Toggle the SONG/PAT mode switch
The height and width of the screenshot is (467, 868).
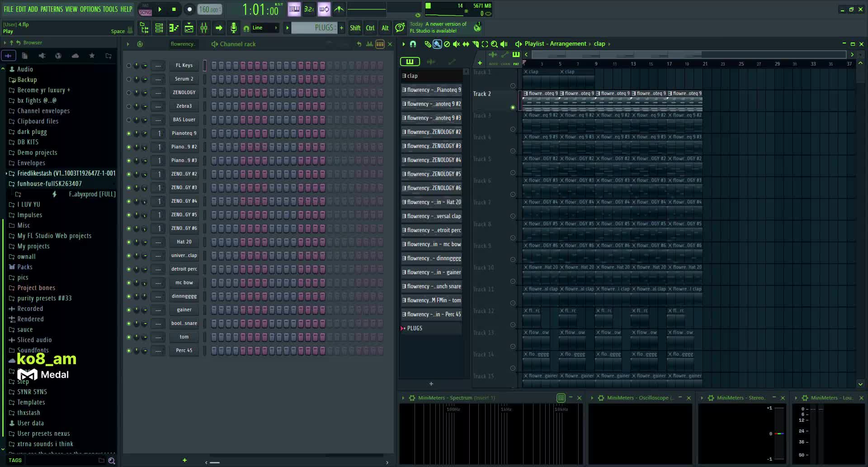[145, 10]
